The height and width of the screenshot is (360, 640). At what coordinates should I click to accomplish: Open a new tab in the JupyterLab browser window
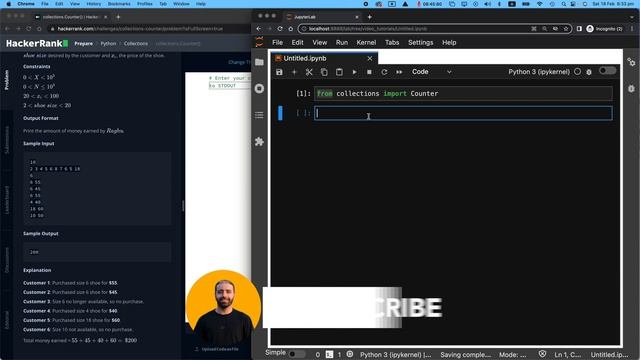pos(369,17)
